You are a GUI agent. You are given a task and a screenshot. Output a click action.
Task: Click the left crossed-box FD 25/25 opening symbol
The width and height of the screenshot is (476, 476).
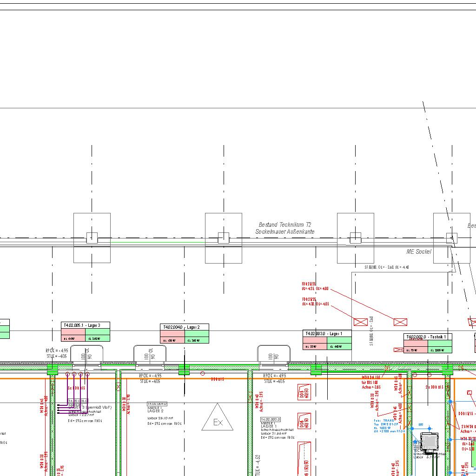(360, 322)
